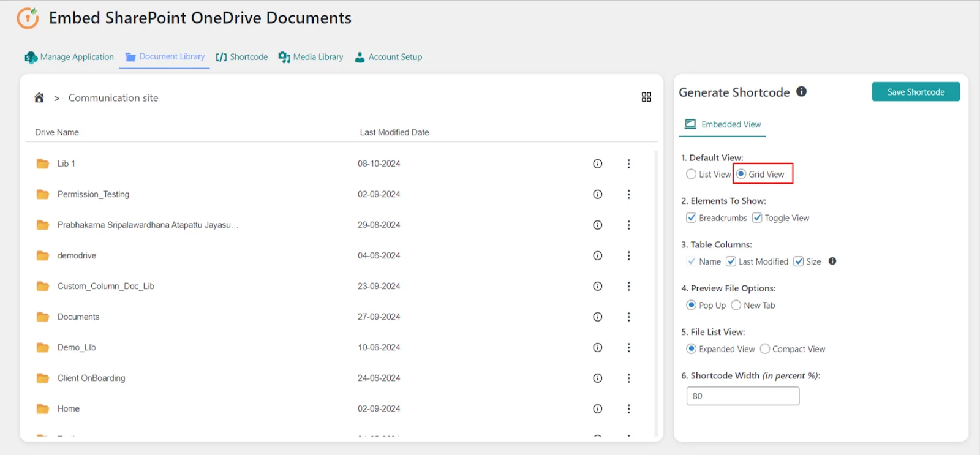Viewport: 980px width, 455px height.
Task: Open the Home drive folder
Action: click(x=69, y=408)
